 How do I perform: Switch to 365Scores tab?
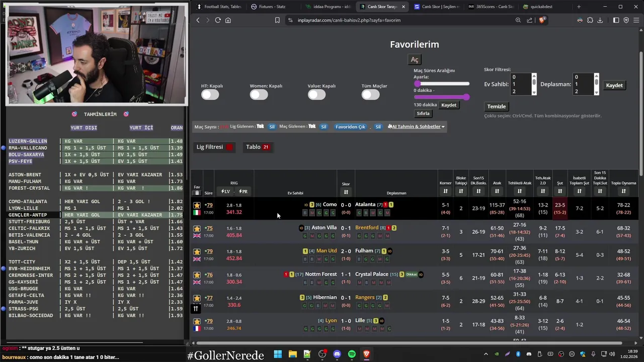coord(491,7)
